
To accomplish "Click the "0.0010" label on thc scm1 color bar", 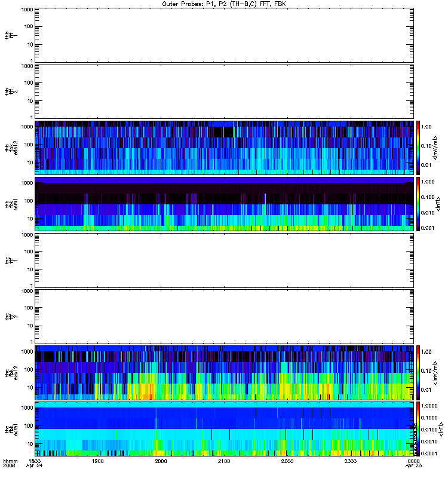I will (429, 442).
